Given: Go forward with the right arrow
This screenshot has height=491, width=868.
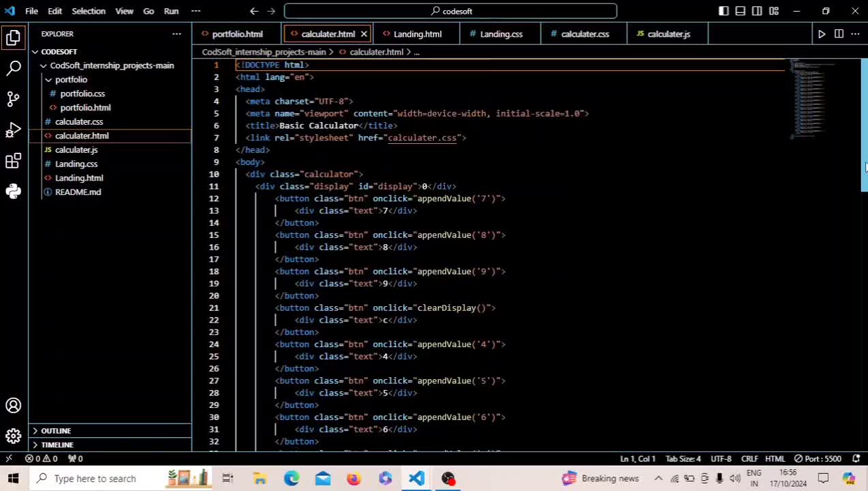Looking at the screenshot, I should click(271, 11).
